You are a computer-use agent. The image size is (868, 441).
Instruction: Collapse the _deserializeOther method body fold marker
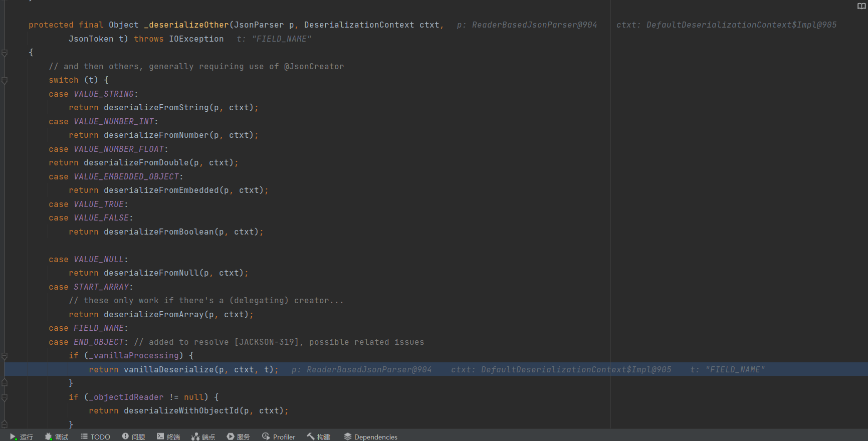pos(5,53)
